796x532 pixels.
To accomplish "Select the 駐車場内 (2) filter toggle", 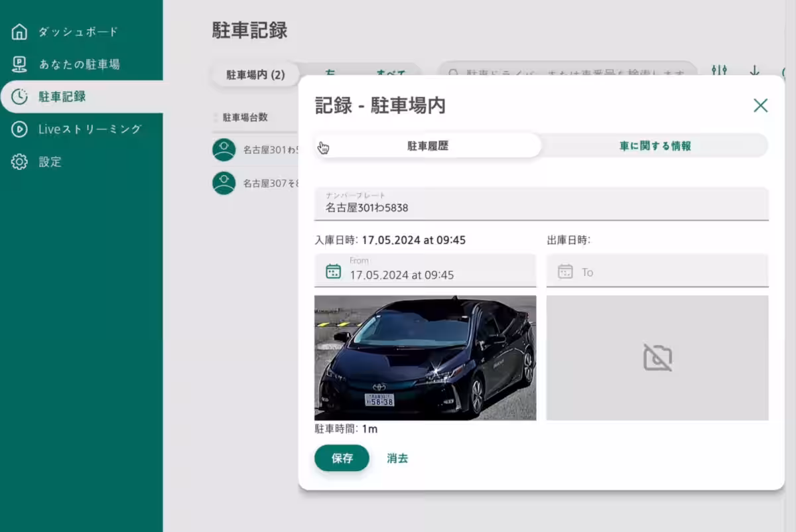I will pyautogui.click(x=255, y=75).
